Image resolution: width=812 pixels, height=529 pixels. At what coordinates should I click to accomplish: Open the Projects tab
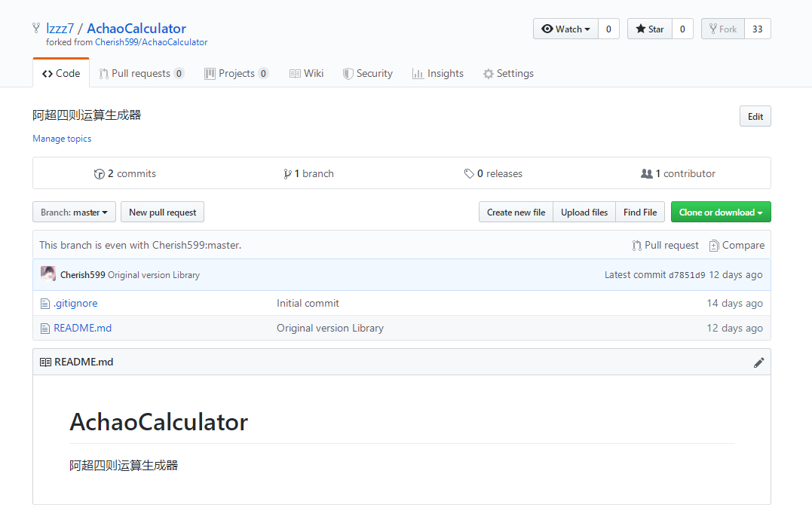(x=237, y=74)
